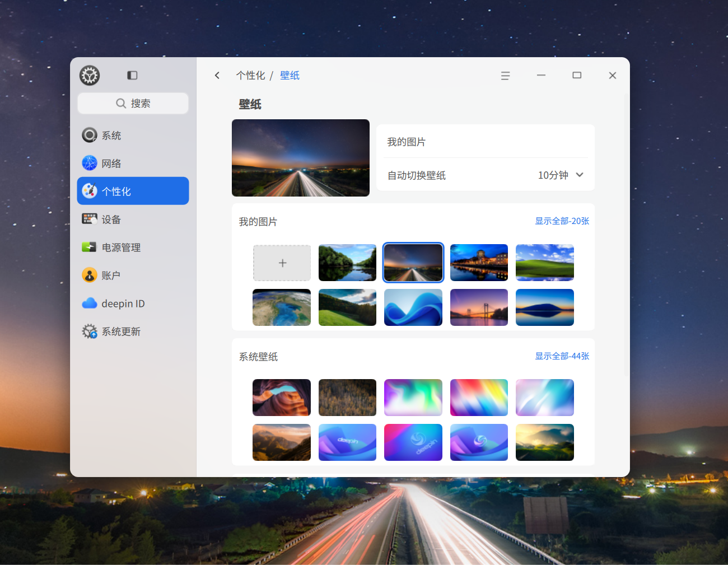This screenshot has height=565, width=728.
Task: Choose the green purple aurora system wallpaper
Action: tap(413, 398)
